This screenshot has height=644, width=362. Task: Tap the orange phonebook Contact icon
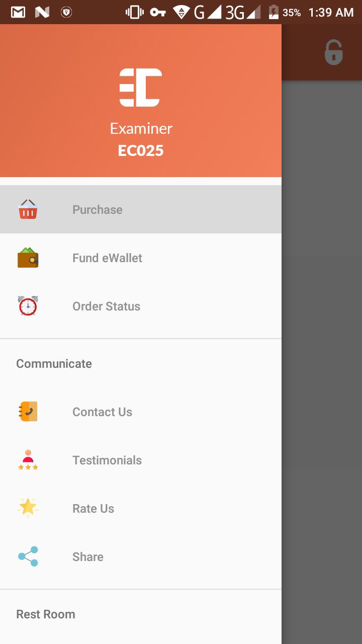tap(28, 412)
